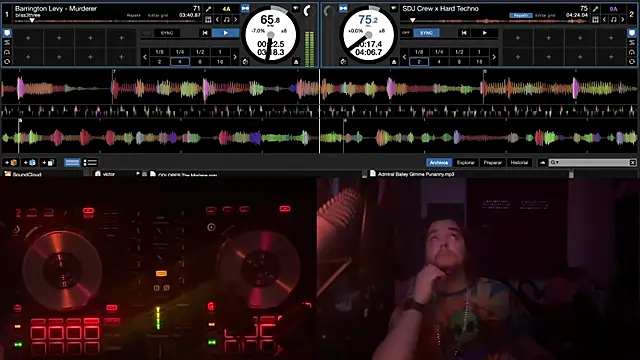Image resolution: width=640 pixels, height=360 pixels.
Task: Switch library to list view icon
Action: click(x=90, y=162)
